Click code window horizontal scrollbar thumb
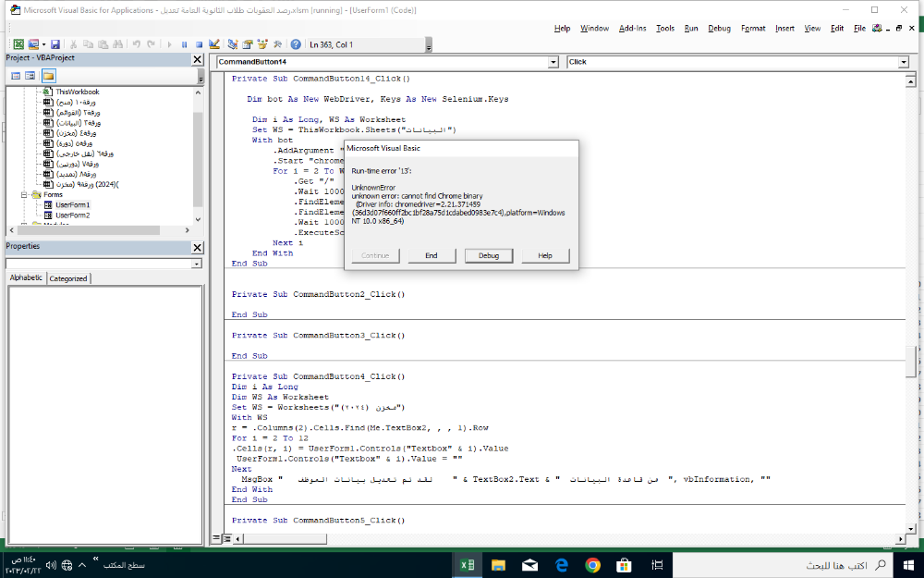This screenshot has width=924, height=578. [285, 538]
